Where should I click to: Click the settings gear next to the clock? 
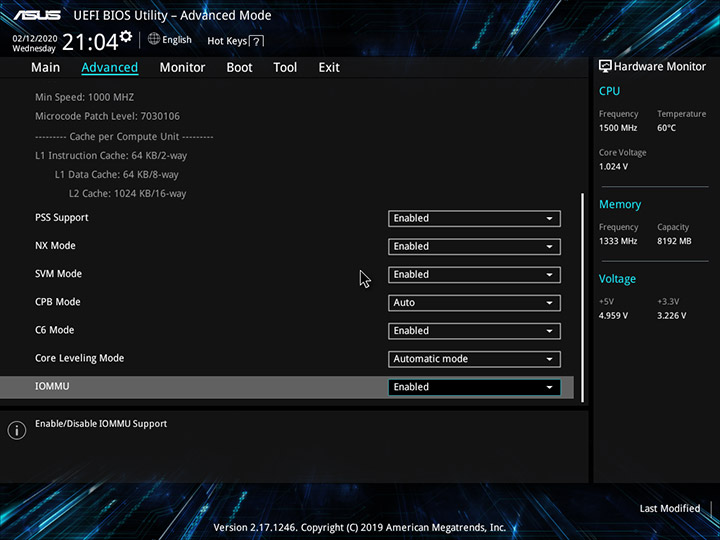point(126,36)
